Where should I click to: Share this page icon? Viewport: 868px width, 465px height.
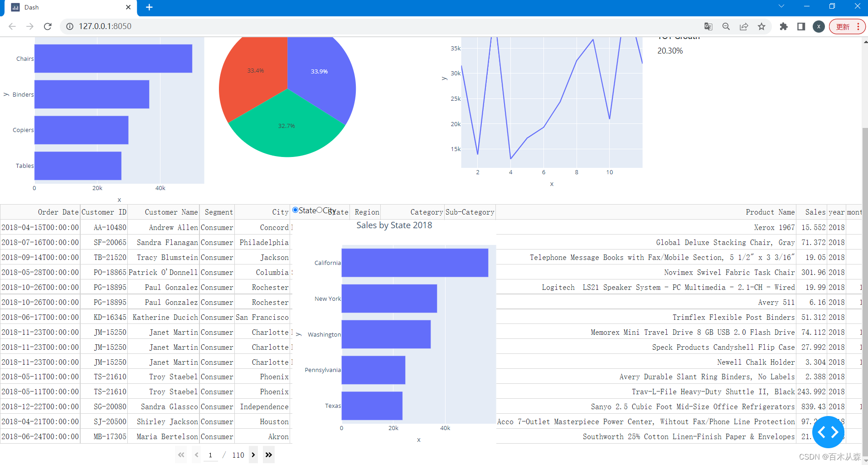coord(744,26)
